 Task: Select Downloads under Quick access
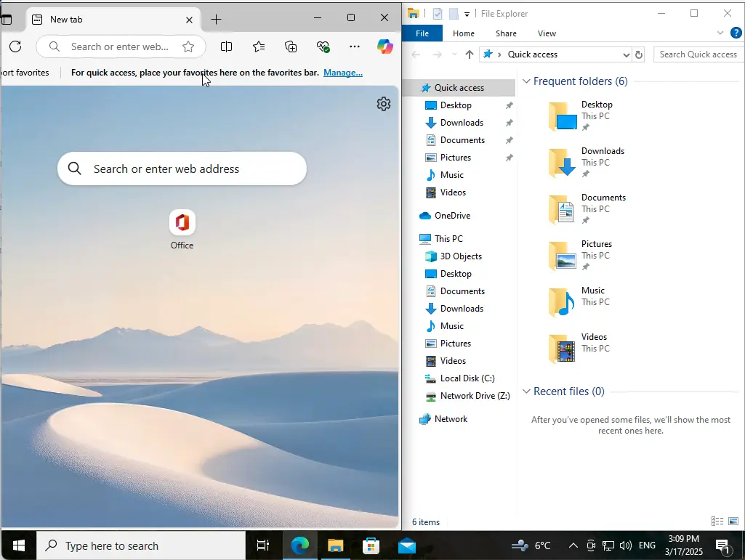(x=462, y=123)
